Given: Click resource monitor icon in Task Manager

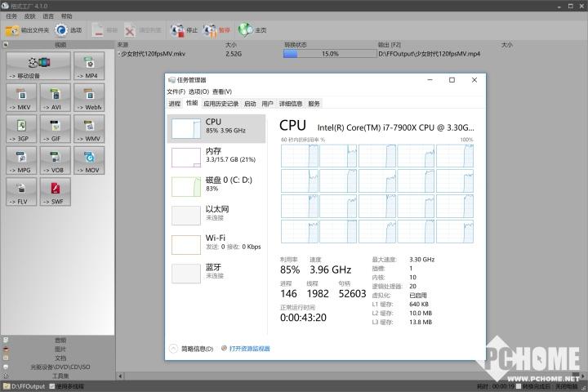Looking at the screenshot, I should [x=225, y=348].
